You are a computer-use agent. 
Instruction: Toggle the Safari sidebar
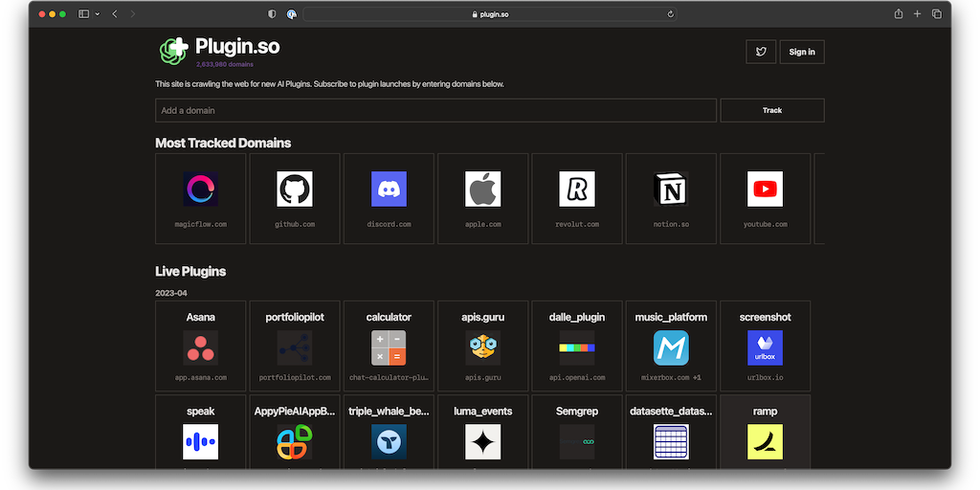tap(83, 14)
